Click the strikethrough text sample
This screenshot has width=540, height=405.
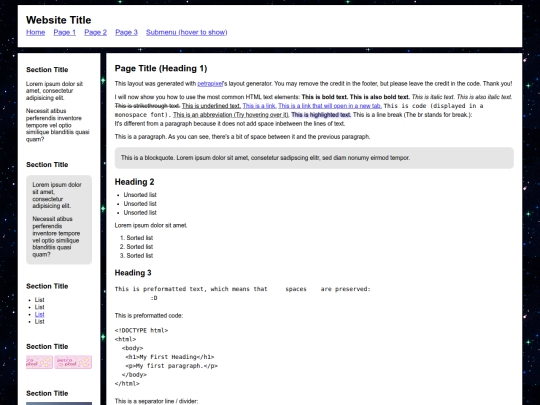[147, 106]
